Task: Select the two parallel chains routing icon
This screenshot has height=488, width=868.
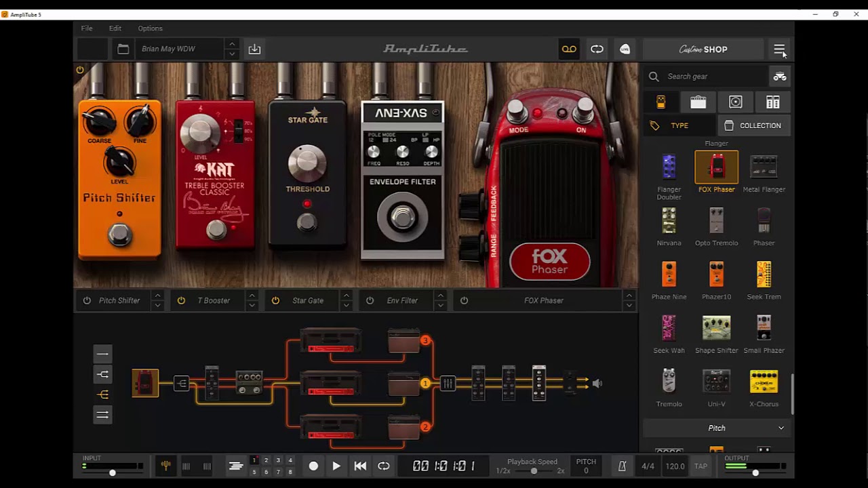Action: click(102, 415)
